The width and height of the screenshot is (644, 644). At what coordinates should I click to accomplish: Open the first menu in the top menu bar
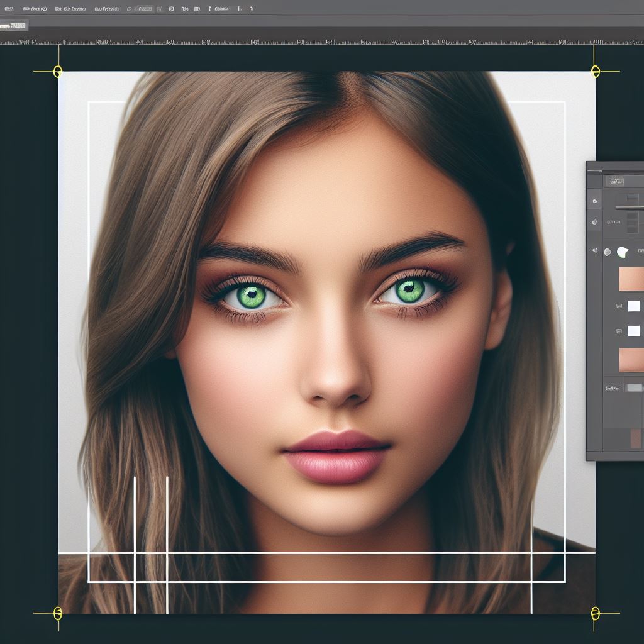click(9, 9)
